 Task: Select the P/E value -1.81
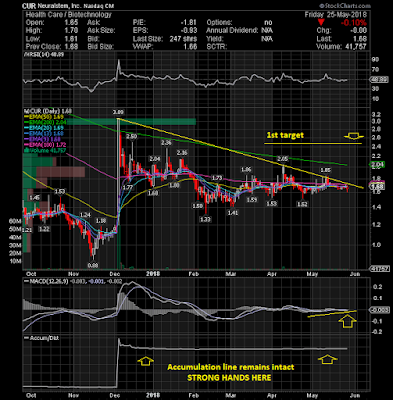coord(188,23)
